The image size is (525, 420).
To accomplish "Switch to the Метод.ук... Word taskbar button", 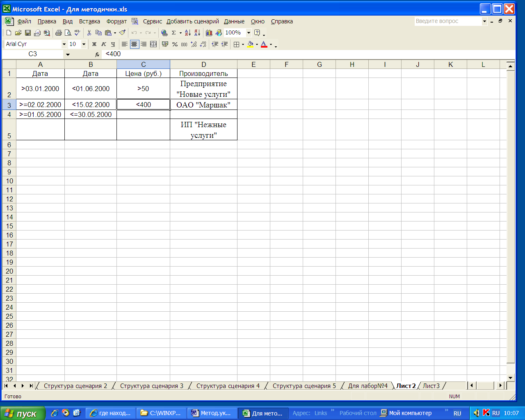I will click(212, 413).
